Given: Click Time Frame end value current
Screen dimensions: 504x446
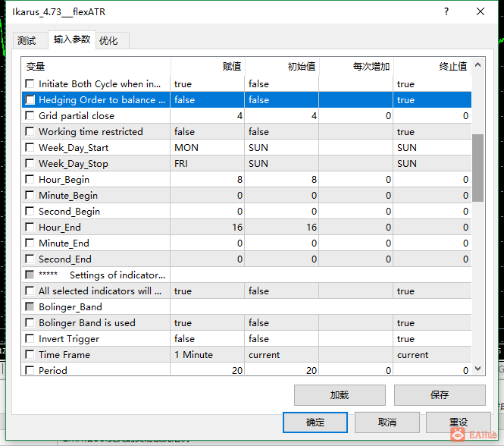Looking at the screenshot, I should coord(432,355).
